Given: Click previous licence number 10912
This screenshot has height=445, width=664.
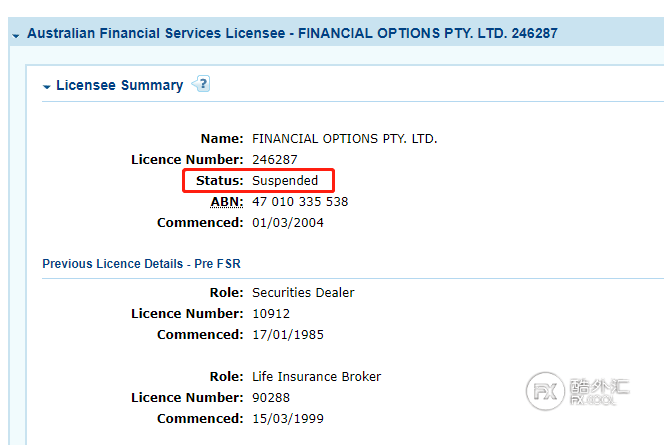Looking at the screenshot, I should coord(270,314).
